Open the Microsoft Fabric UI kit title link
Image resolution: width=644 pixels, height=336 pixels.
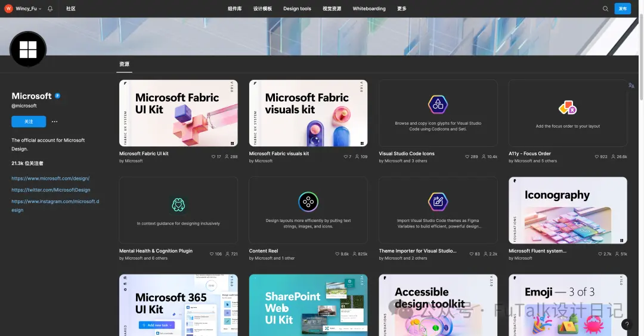[144, 153]
